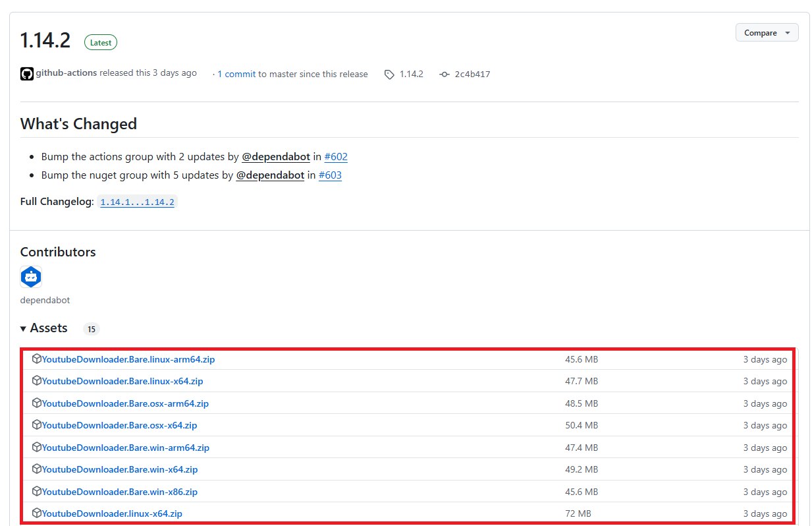
Task: Click the What's Changed heading
Action: click(x=78, y=124)
